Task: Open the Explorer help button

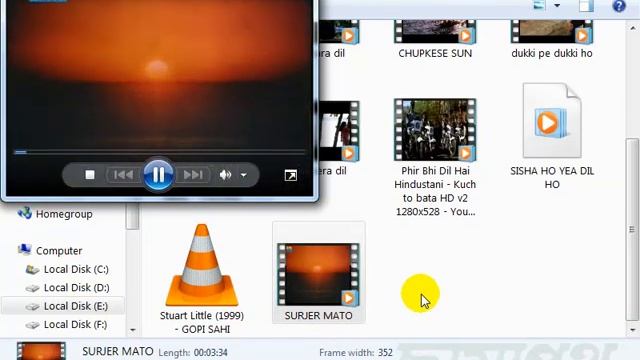Action: point(619,6)
